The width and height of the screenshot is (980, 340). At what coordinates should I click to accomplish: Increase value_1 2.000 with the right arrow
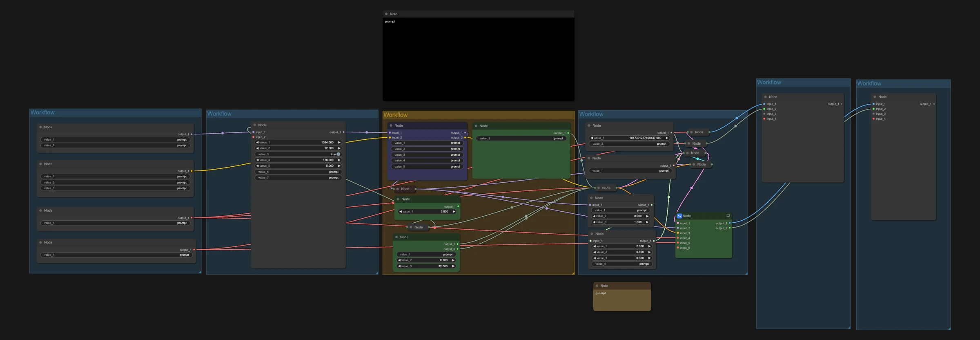point(649,246)
